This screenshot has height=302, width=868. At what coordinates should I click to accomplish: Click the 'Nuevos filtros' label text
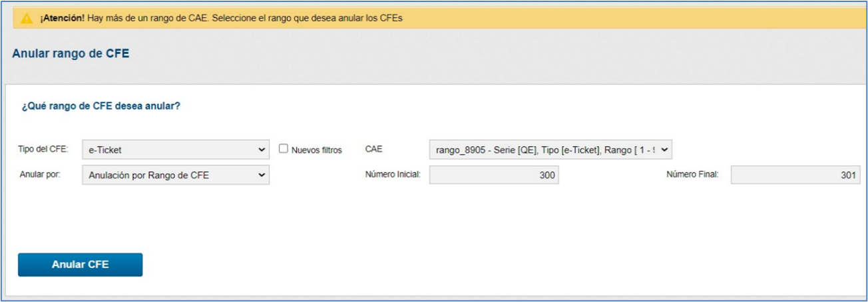pyautogui.click(x=316, y=150)
